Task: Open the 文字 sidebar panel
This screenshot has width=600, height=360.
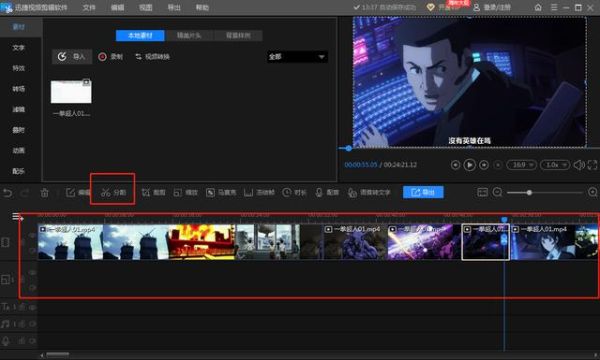Action: pos(18,47)
